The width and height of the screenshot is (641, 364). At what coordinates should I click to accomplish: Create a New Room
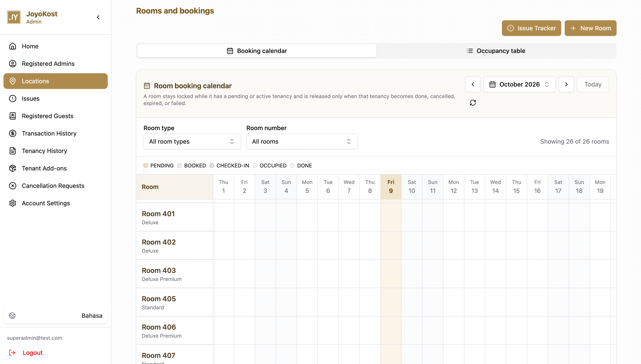[x=590, y=28]
